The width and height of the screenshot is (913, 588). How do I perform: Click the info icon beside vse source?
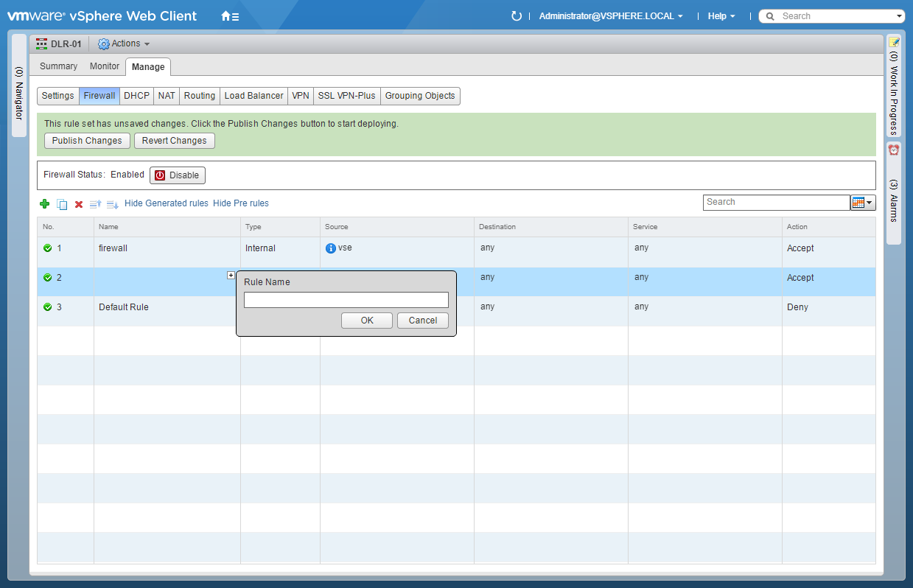pyautogui.click(x=331, y=248)
